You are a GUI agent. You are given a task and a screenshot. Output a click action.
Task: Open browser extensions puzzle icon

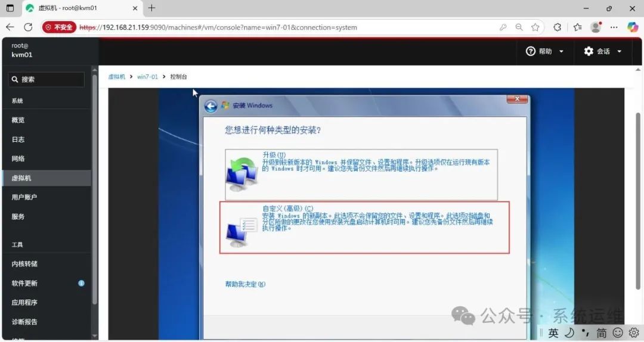pos(558,27)
